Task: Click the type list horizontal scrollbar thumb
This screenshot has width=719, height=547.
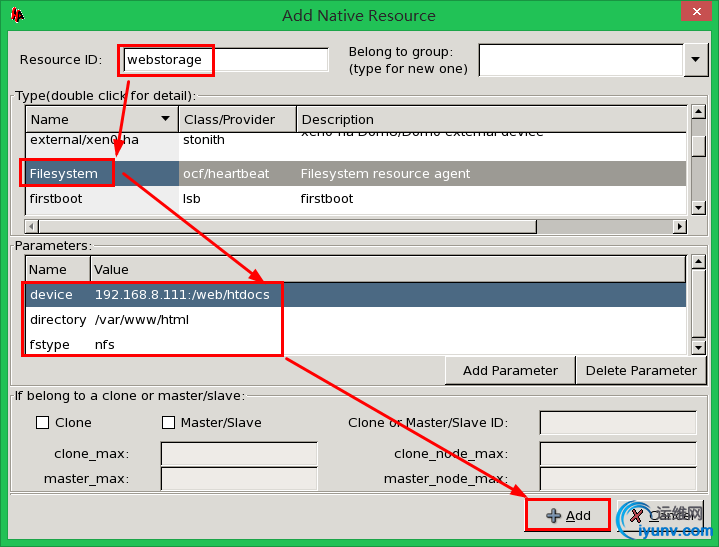Action: (x=288, y=226)
